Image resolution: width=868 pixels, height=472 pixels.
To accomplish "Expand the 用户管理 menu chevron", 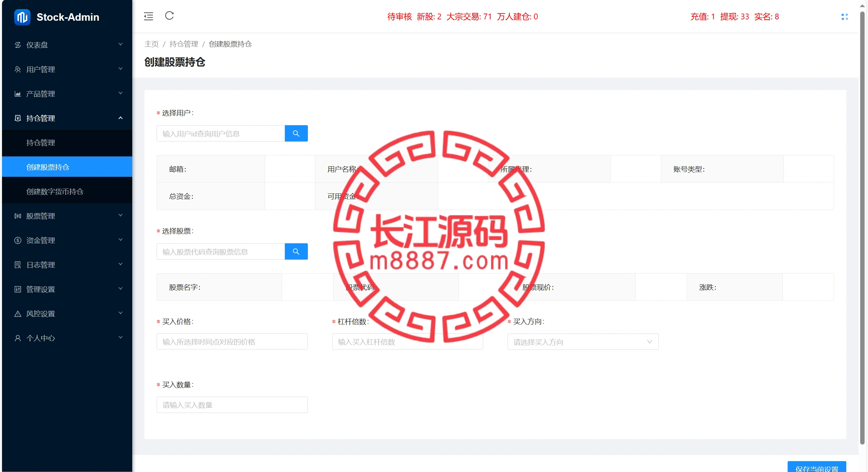I will (x=120, y=69).
